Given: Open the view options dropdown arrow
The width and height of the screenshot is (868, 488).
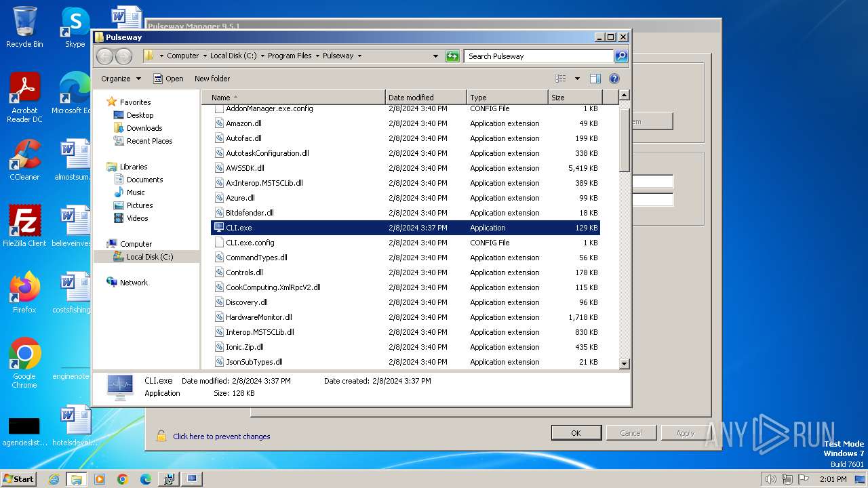Looking at the screenshot, I should point(577,79).
